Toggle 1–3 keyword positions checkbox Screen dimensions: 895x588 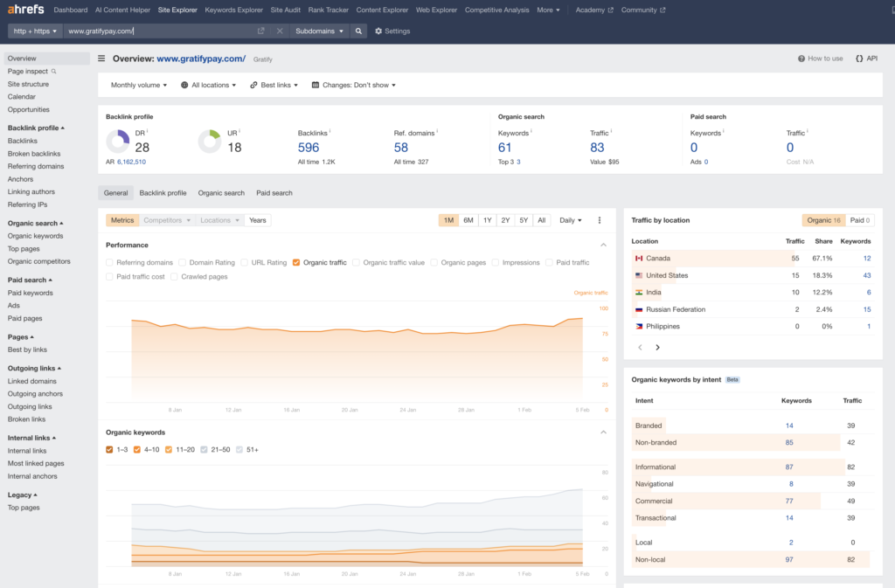(x=109, y=449)
